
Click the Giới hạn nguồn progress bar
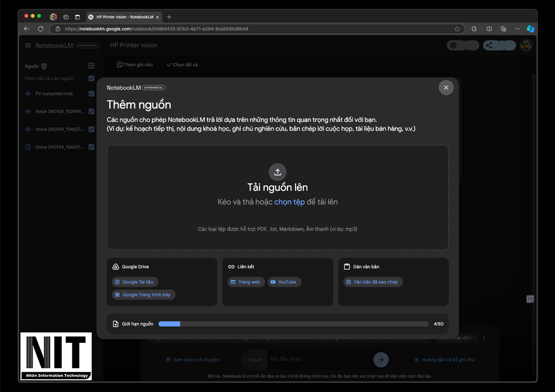click(x=293, y=324)
